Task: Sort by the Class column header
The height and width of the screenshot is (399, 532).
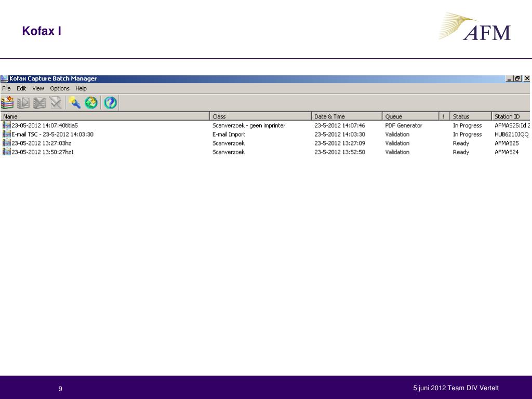Action: click(x=261, y=116)
